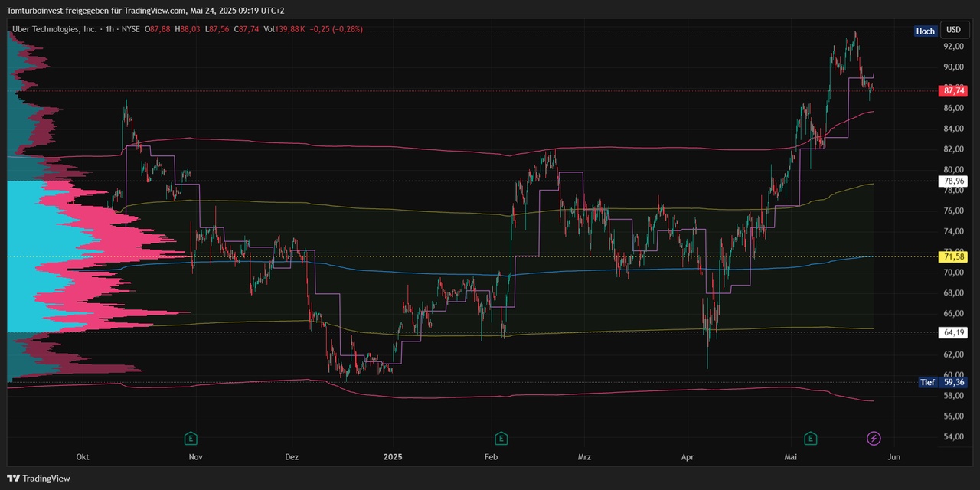Click the TradingView logo
Image resolution: width=980 pixels, height=490 pixels.
(x=38, y=479)
